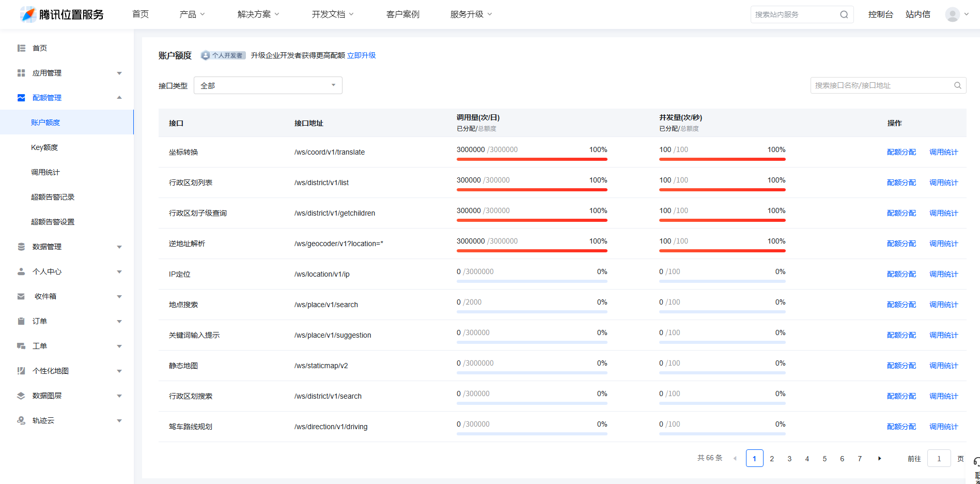980x484 pixels.
Task: Click the 个性化地图 map icon
Action: 21,371
